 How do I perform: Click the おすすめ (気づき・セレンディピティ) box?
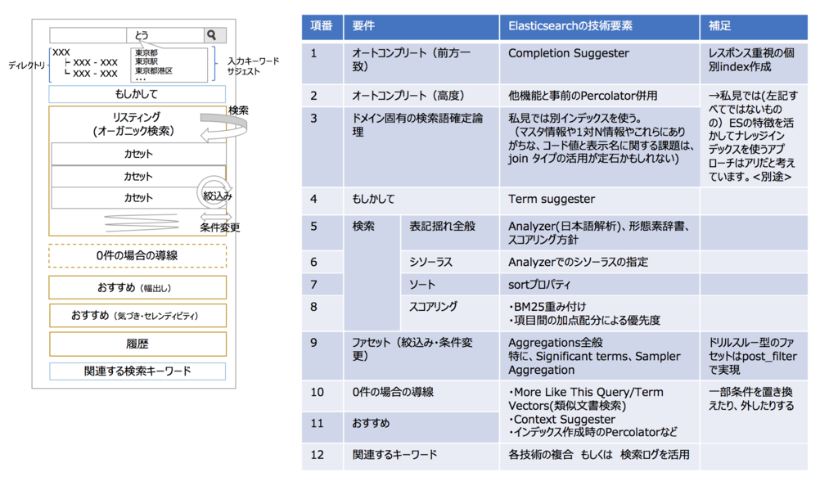137,315
